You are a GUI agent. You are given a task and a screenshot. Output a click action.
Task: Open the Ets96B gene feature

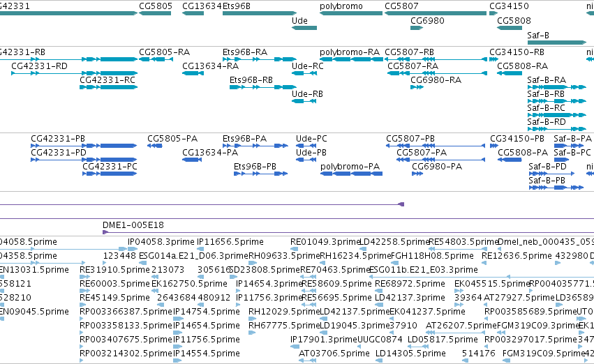tap(260, 13)
